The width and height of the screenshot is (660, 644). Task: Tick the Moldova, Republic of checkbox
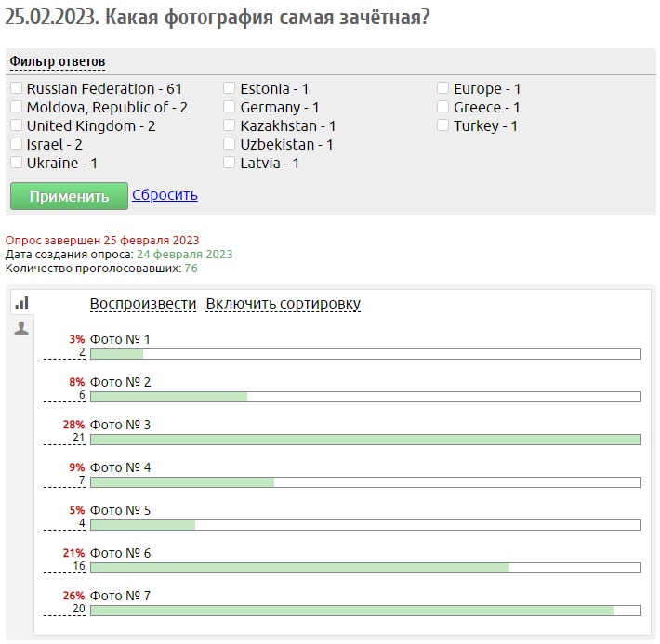(17, 107)
